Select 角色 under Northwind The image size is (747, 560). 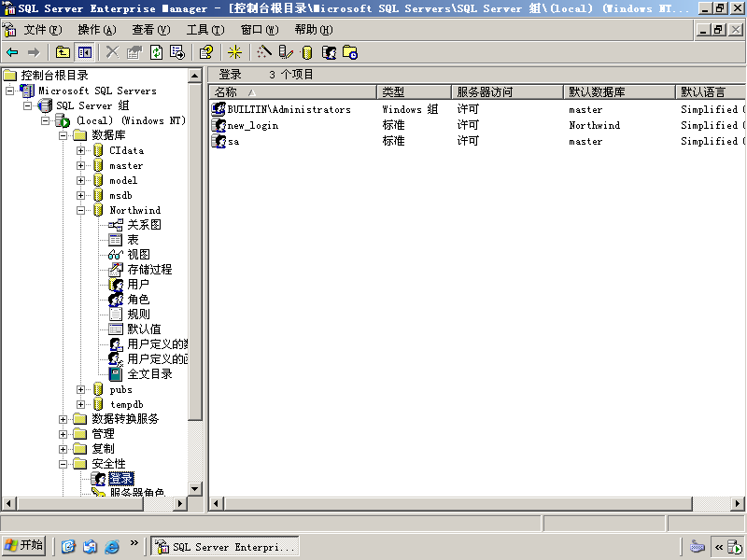tap(138, 300)
